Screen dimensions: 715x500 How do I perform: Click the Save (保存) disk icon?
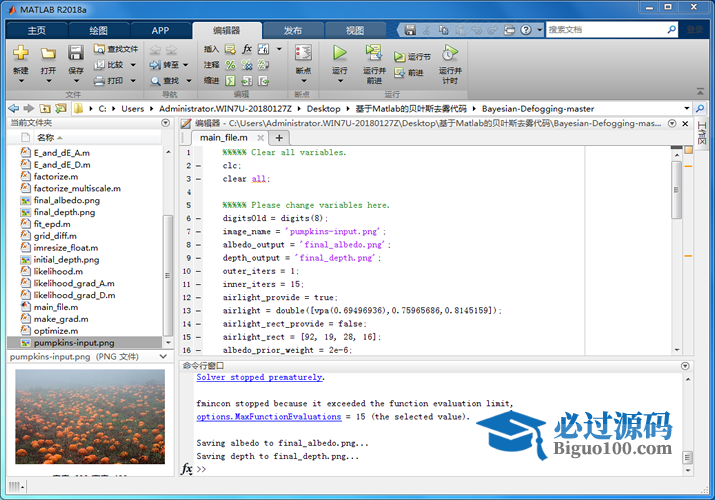(76, 53)
